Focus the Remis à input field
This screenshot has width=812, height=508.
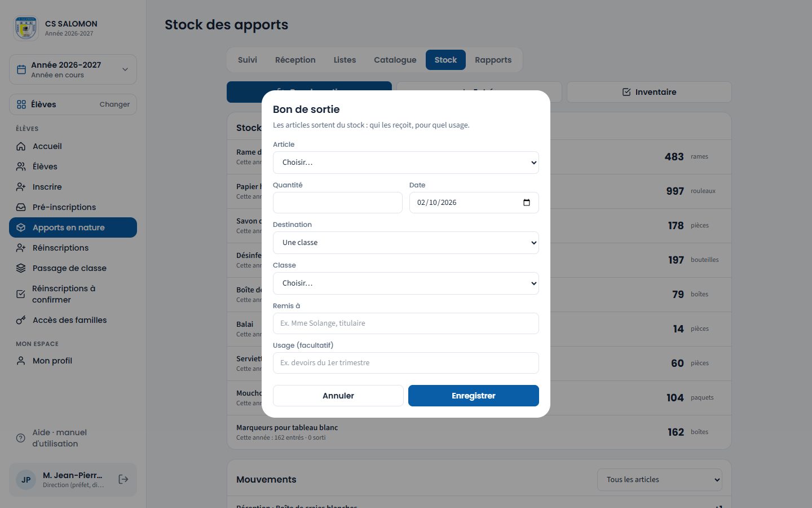click(406, 323)
